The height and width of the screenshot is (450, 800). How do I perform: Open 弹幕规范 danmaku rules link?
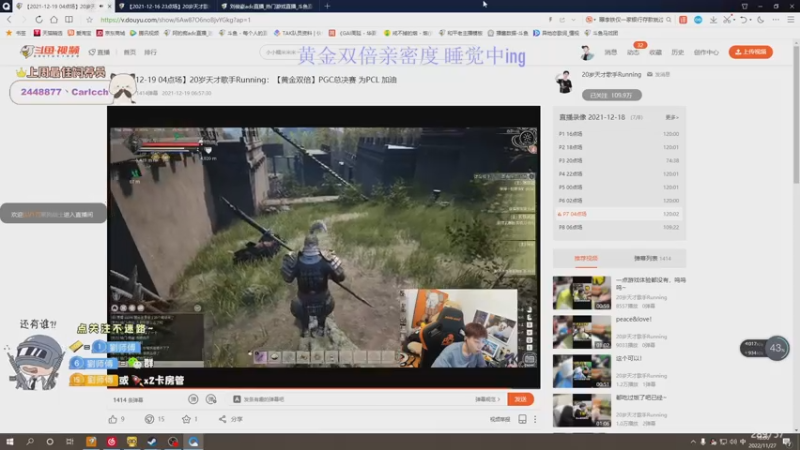point(487,399)
